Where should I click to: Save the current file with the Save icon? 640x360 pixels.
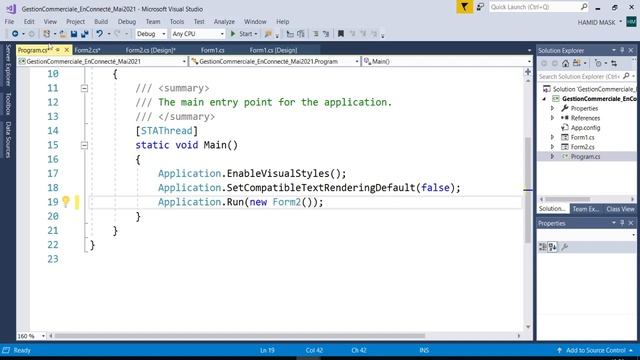[74, 34]
